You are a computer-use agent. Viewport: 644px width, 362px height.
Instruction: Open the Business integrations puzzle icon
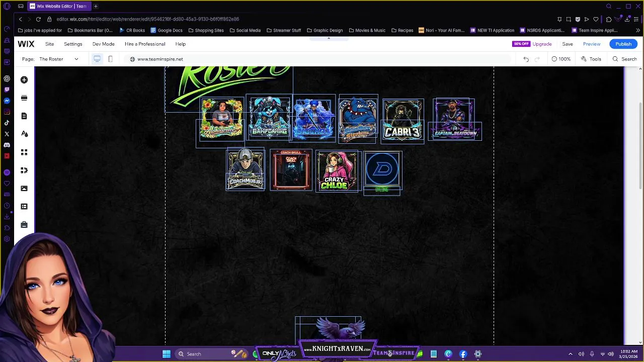24,170
